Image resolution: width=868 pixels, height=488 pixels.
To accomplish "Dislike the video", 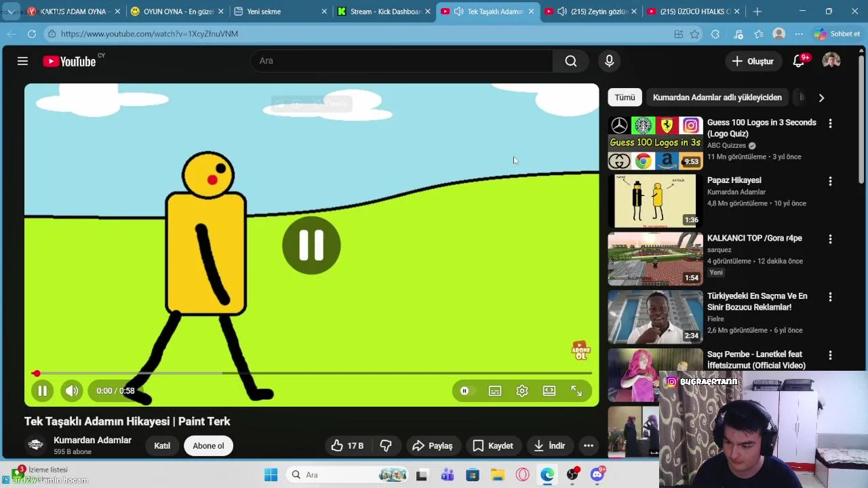I will (386, 445).
